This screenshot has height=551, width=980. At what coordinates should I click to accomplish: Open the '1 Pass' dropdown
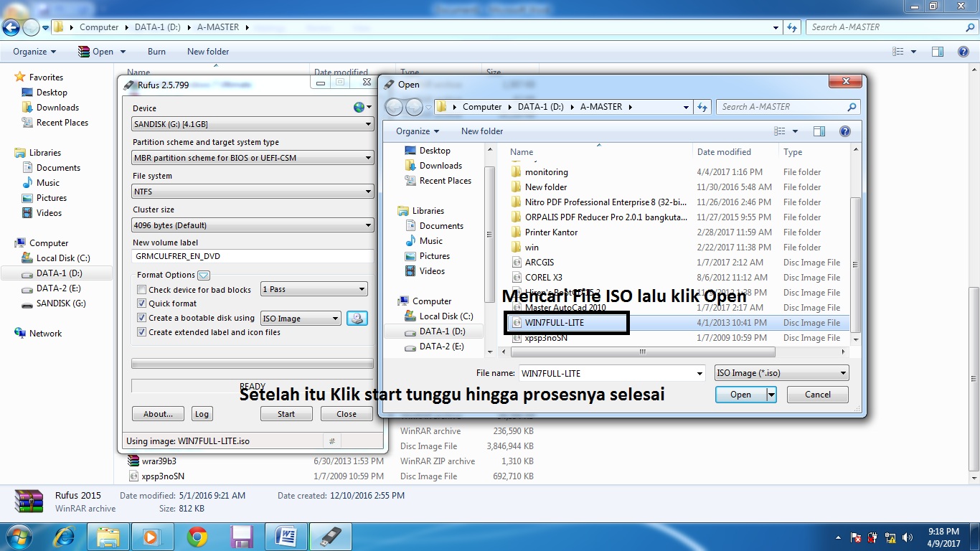(x=314, y=289)
